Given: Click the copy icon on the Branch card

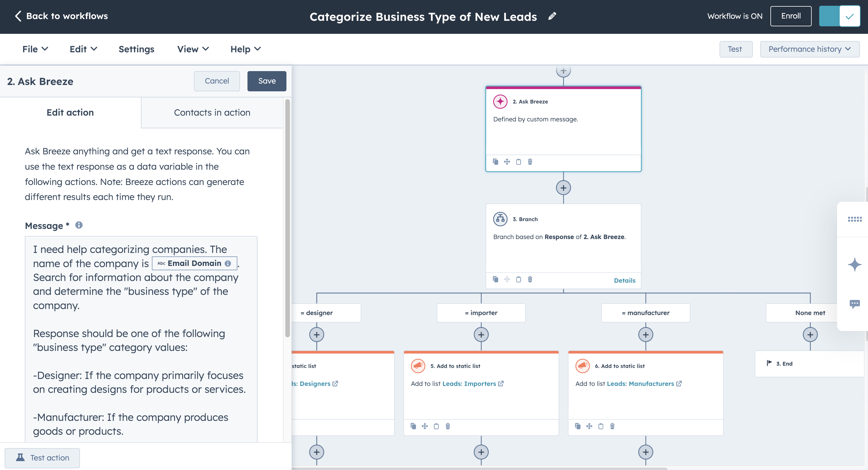Looking at the screenshot, I should 495,279.
